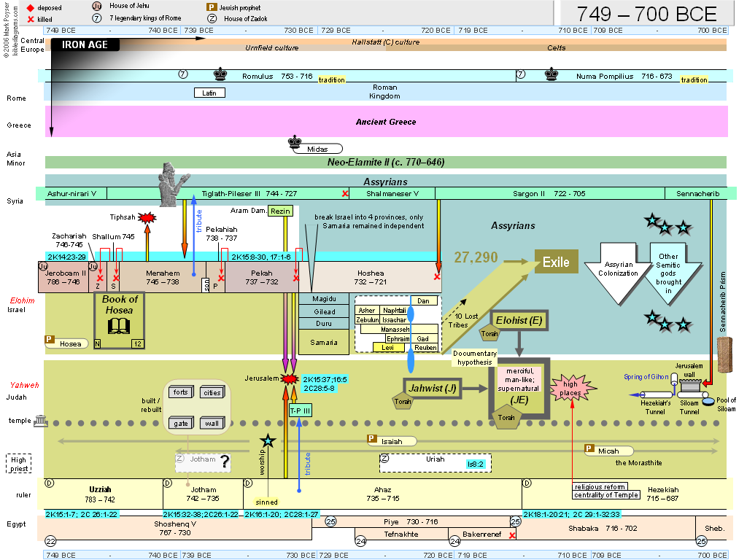Image resolution: width=747 pixels, height=560 pixels.
Task: Click the question mark next to Jotham
Action: [x=225, y=460]
